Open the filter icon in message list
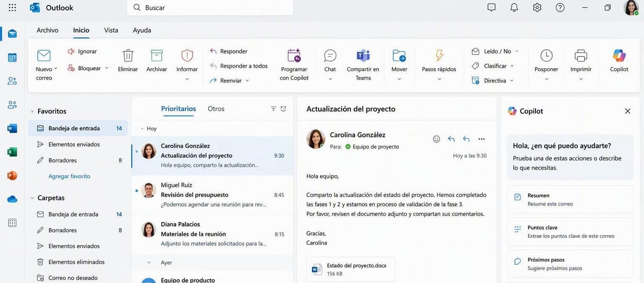Viewport: 644px width, 283px height. pyautogui.click(x=273, y=109)
